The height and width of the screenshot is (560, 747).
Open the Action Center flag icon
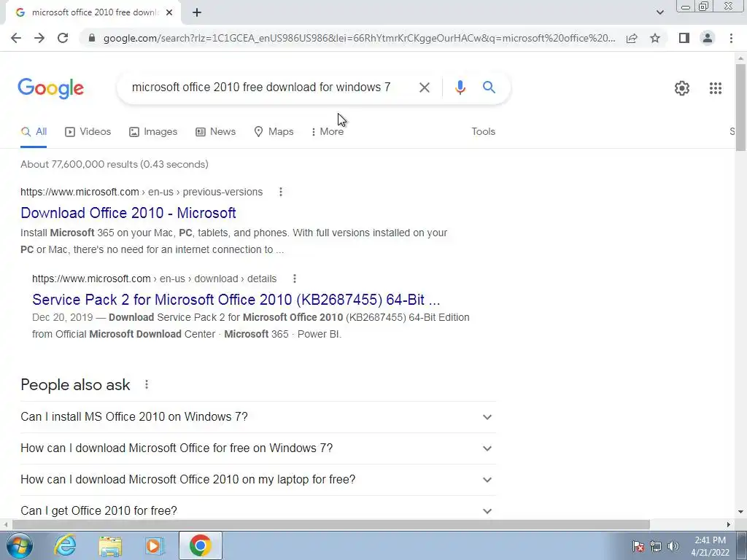pos(638,546)
